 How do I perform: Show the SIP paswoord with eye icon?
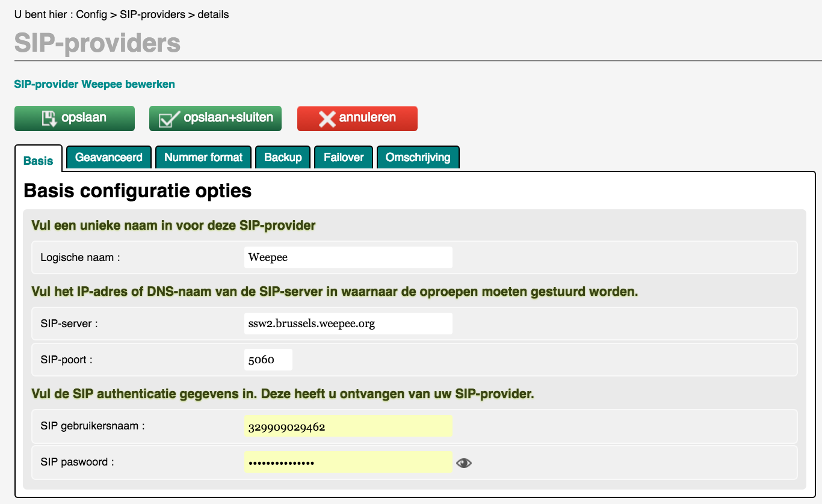coord(463,463)
